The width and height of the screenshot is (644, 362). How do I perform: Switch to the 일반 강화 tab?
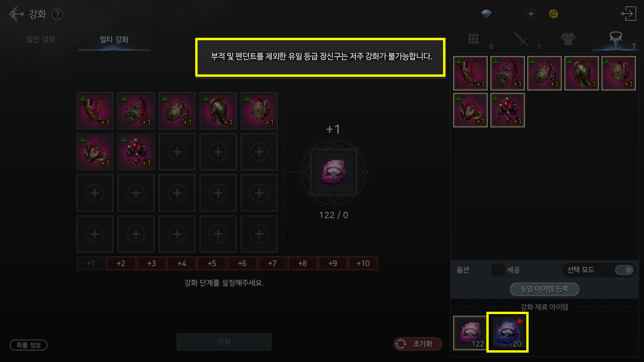pos(41,40)
